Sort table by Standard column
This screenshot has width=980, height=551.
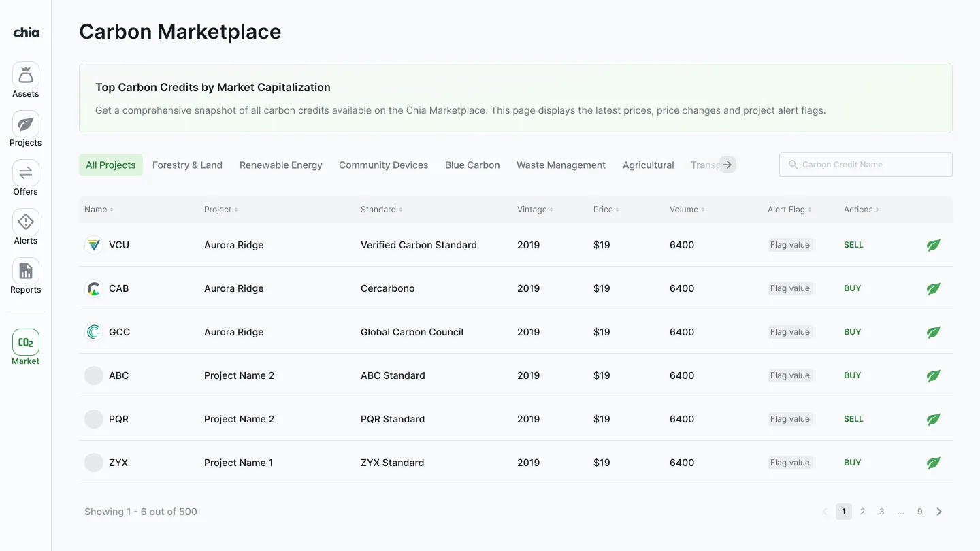point(381,210)
